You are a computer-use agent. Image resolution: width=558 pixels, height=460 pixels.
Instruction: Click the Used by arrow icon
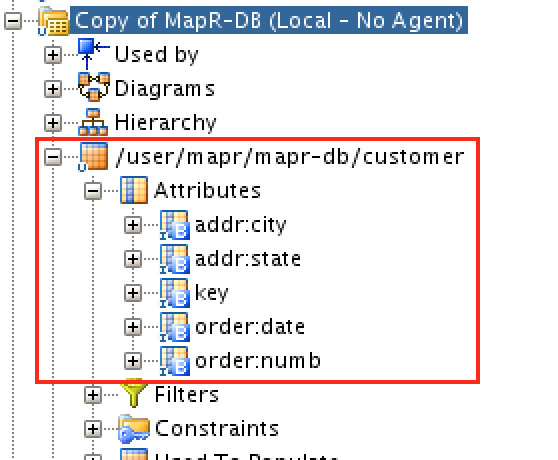pos(93,53)
